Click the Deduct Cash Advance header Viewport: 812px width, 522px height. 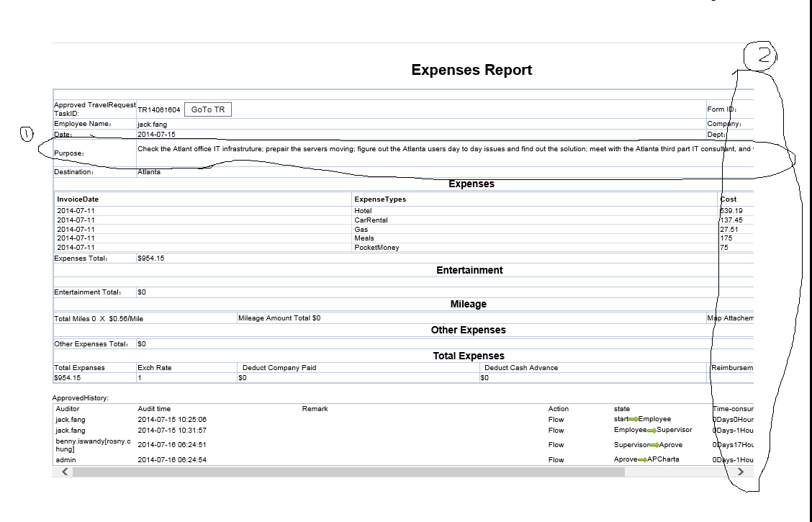click(x=521, y=368)
